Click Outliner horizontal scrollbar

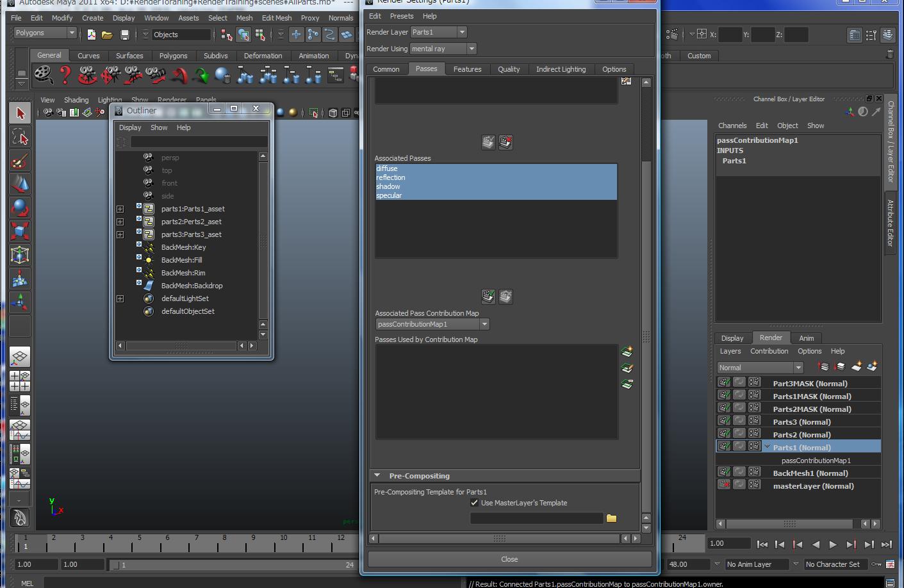[x=181, y=346]
